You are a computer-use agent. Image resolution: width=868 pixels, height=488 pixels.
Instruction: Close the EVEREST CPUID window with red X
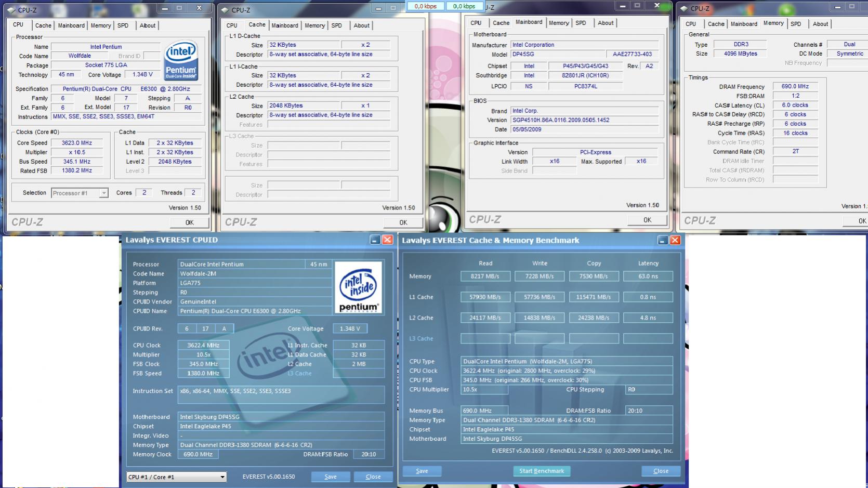click(x=387, y=240)
